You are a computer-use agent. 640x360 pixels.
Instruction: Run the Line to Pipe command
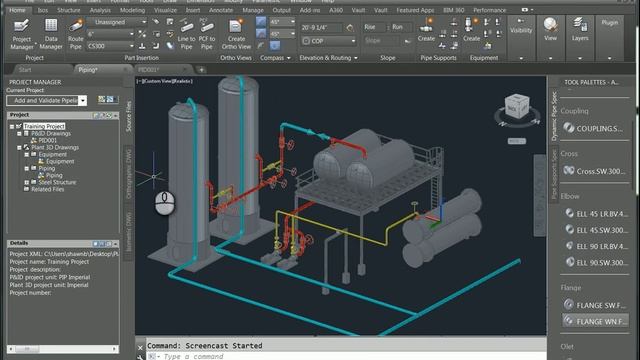click(x=186, y=34)
